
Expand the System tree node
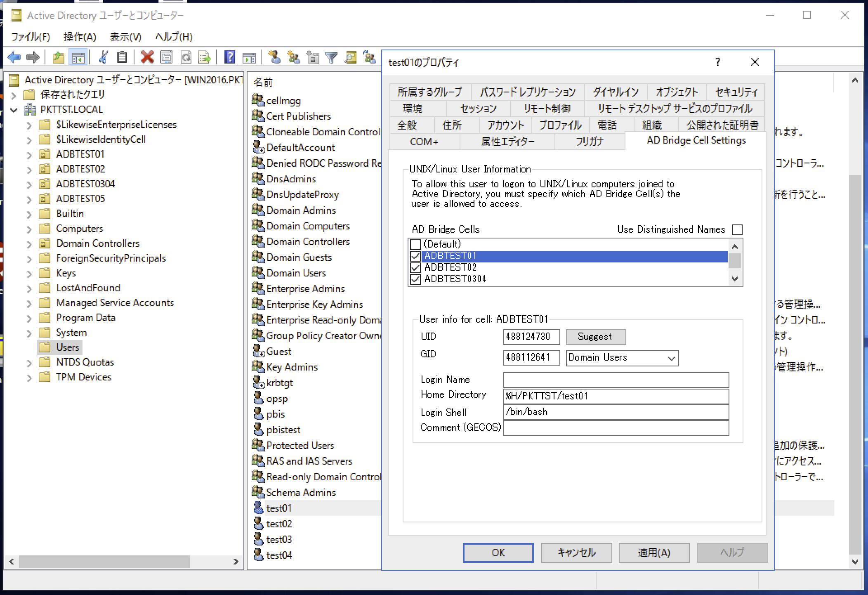[x=29, y=333]
